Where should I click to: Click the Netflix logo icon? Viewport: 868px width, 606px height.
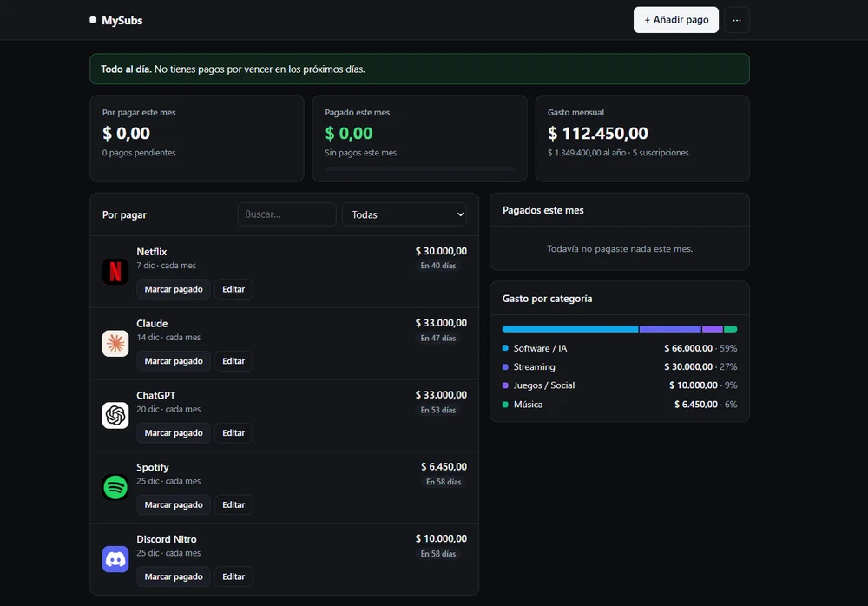point(115,272)
